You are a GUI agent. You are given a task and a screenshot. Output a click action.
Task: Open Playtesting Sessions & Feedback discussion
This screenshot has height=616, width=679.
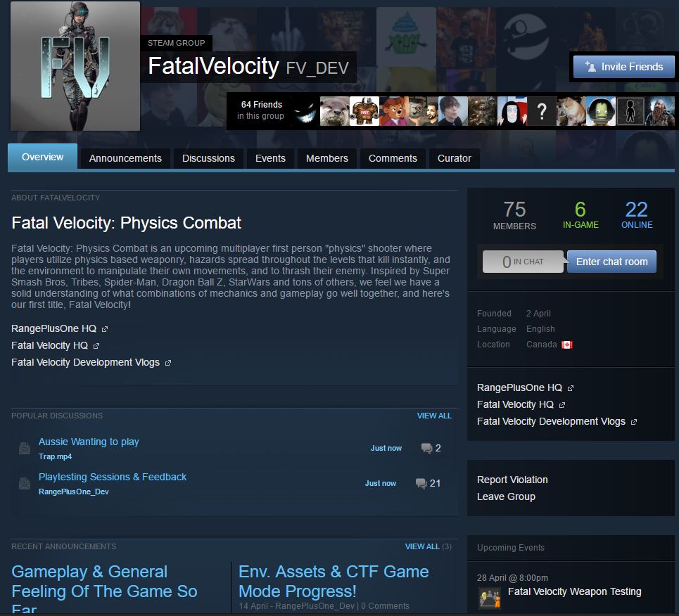(113, 477)
